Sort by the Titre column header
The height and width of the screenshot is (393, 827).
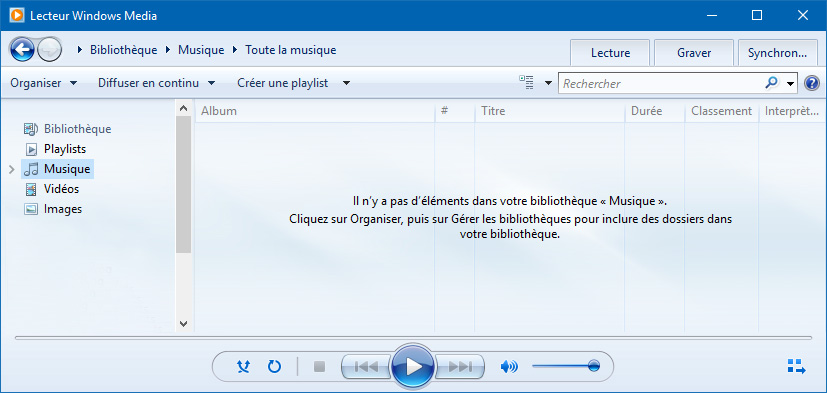tap(550, 111)
